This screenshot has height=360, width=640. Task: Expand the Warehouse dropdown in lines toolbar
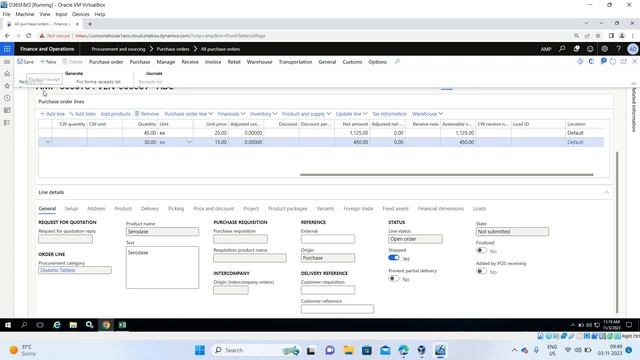(427, 114)
